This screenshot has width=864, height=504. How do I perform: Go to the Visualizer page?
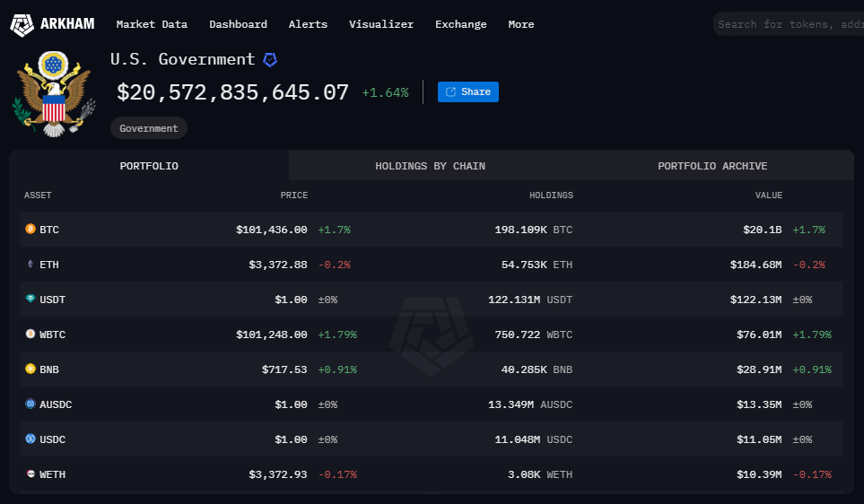coord(381,24)
